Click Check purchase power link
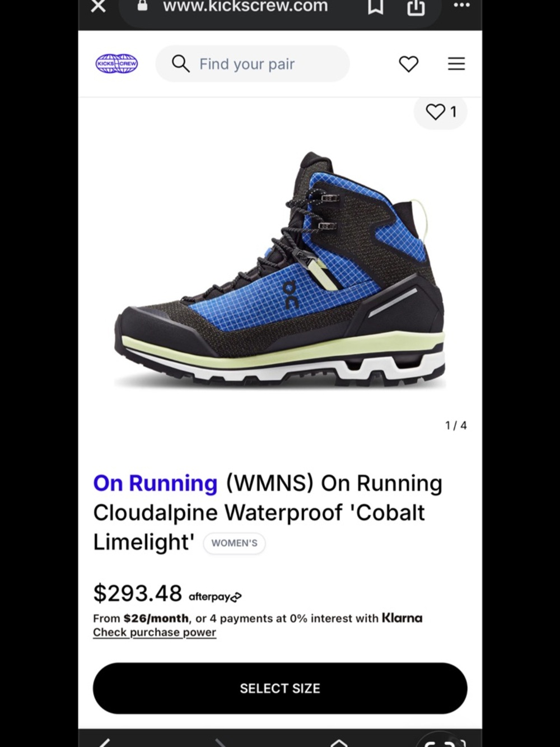 click(x=154, y=632)
